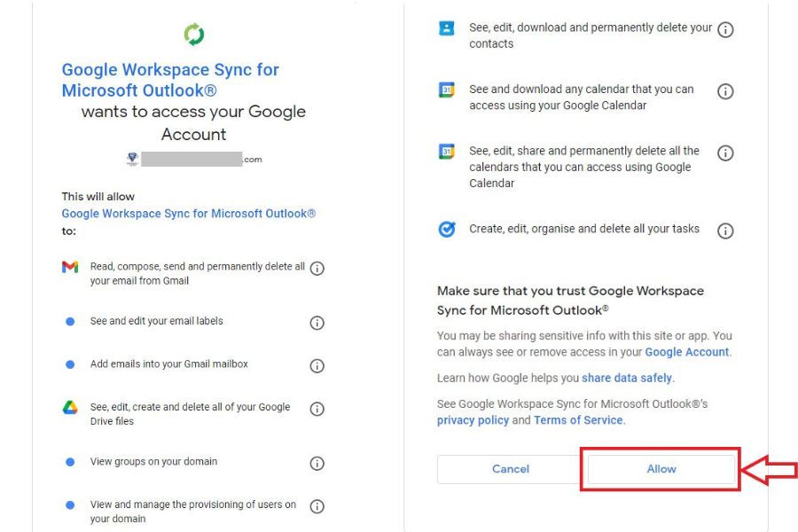
Task: Click the Google Tasks icon beside tasks permission
Action: tap(445, 228)
